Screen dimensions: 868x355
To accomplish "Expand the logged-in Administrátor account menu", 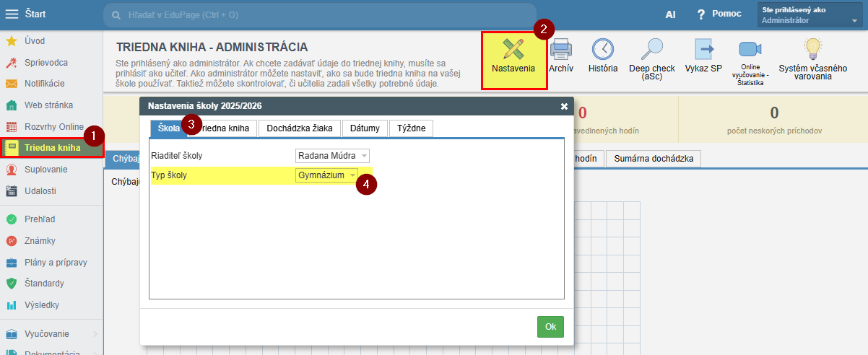I will coord(810,15).
